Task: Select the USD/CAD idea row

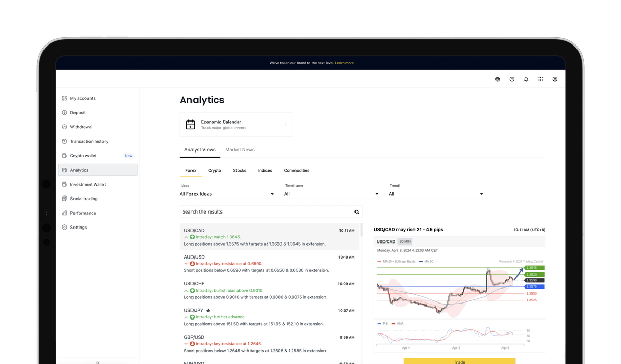Action: click(269, 237)
